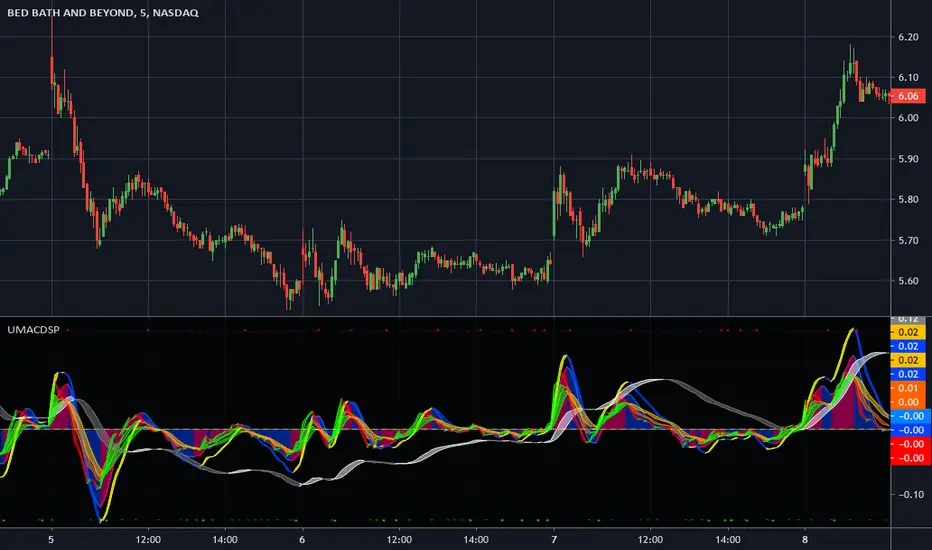Viewport: 932px width, 550px height.
Task: Click the 12:00 time label following day 5
Action: pos(148,539)
